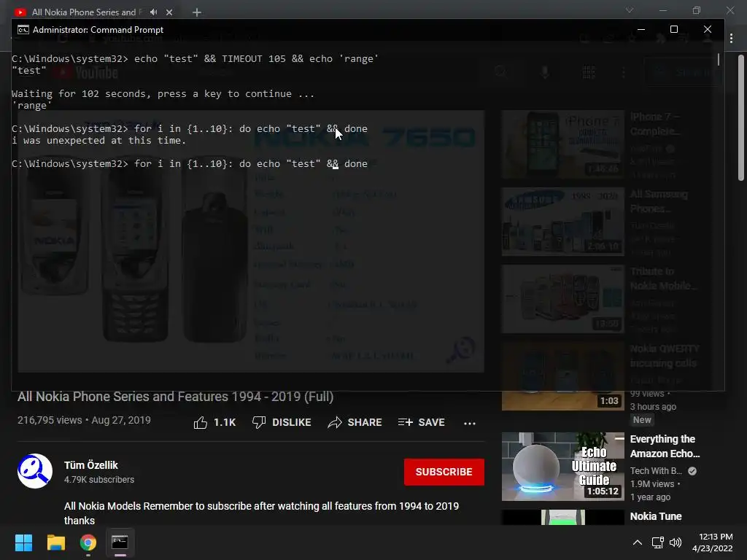The image size is (747, 560).
Task: Show hidden system tray icons
Action: pos(637,542)
